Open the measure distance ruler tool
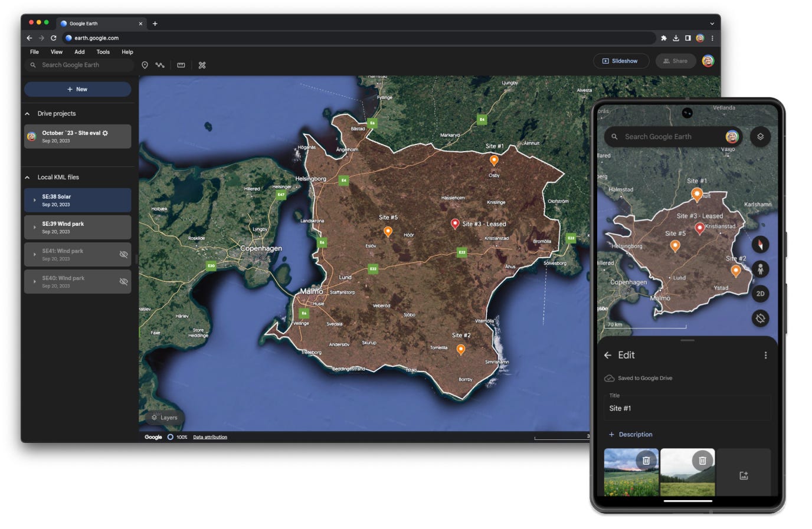This screenshot has width=812, height=529. click(181, 65)
